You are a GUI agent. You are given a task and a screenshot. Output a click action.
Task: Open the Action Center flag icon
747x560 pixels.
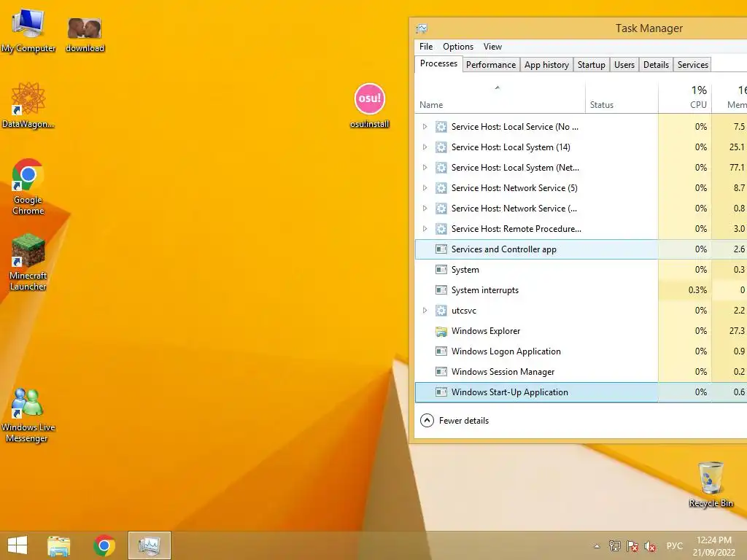click(x=632, y=546)
